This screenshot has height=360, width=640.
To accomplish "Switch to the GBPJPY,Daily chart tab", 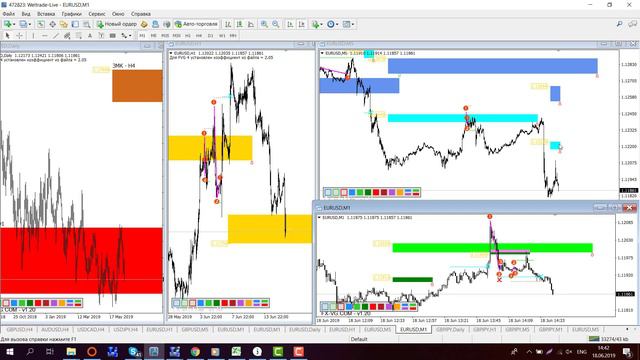I will (x=450, y=329).
